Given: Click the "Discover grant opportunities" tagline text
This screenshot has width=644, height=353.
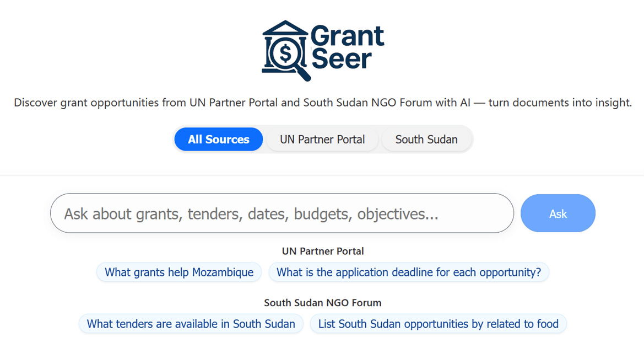Looking at the screenshot, I should 99,103.
